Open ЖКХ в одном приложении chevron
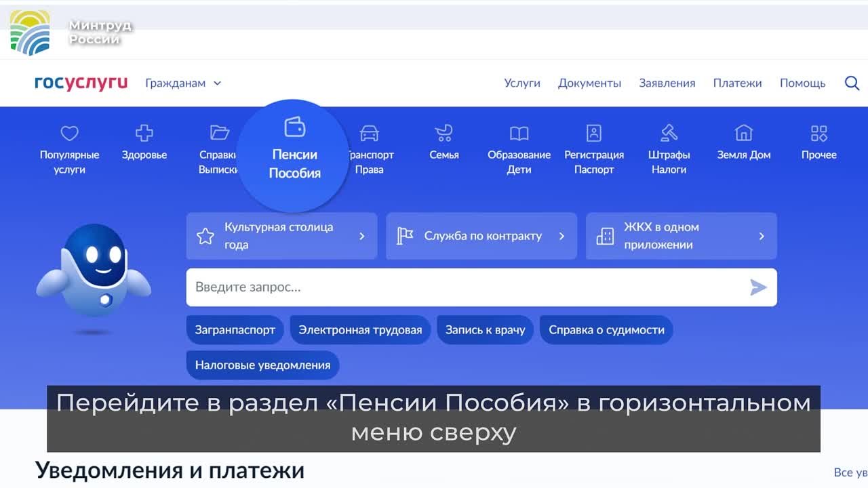 tap(762, 236)
